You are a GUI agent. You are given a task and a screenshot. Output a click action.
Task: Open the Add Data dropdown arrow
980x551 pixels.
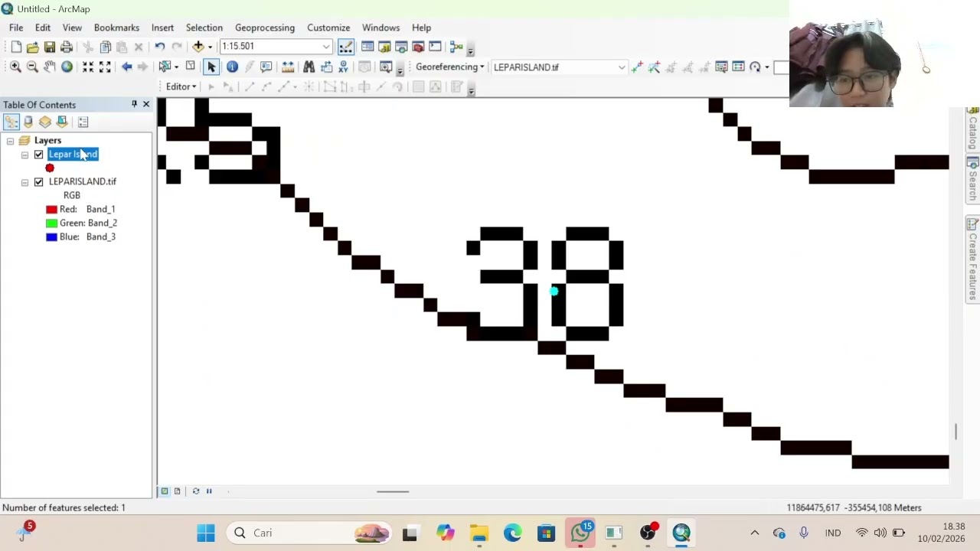(x=210, y=47)
